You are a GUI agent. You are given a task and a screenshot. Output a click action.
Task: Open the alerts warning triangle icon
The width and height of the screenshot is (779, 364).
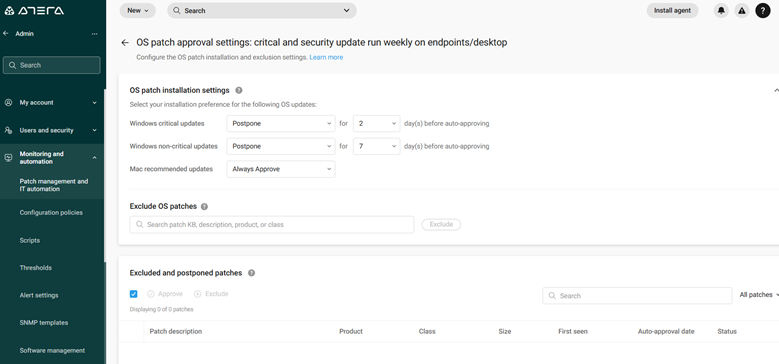[x=742, y=10]
